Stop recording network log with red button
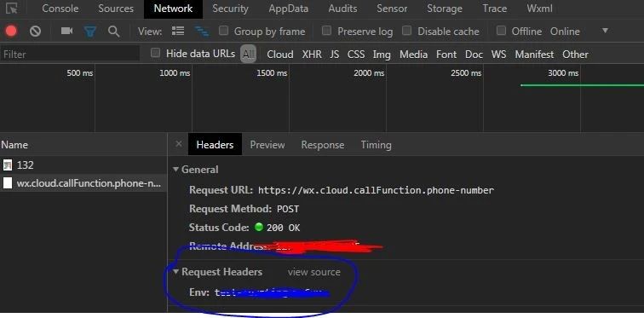Viewport: 644px width, 318px height. 11,32
